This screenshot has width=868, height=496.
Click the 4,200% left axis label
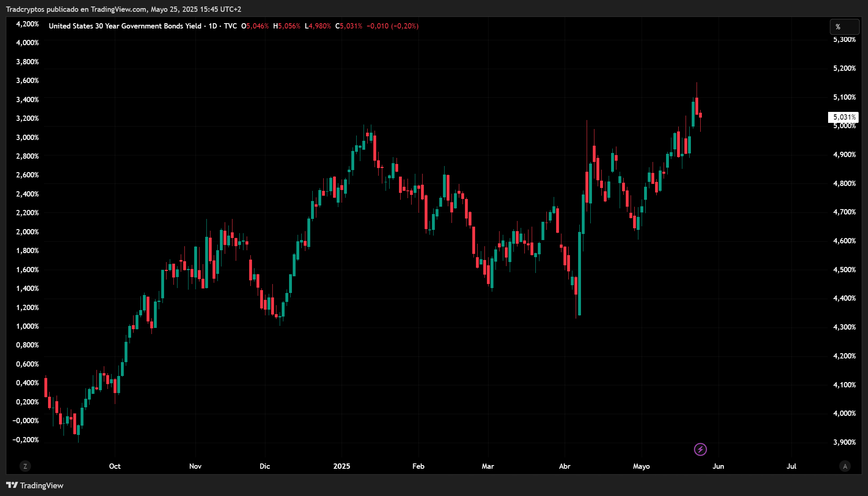[x=27, y=24]
